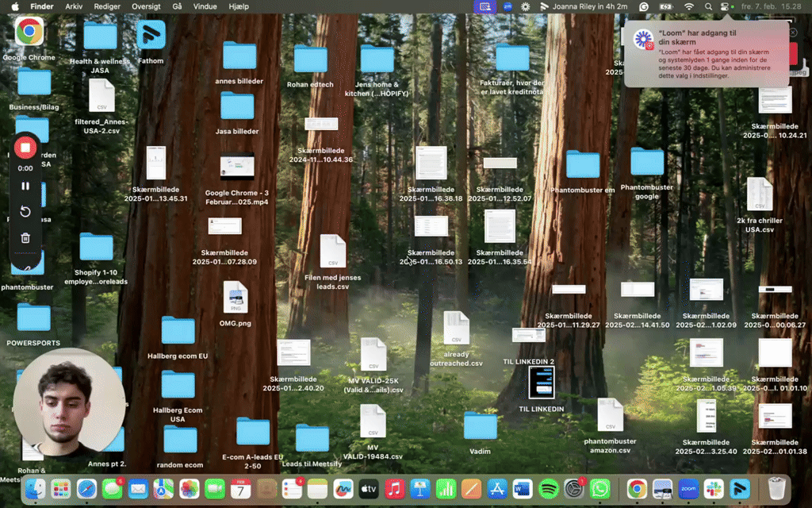This screenshot has height=508, width=812.
Task: Select the OMG.png file
Action: (x=236, y=298)
